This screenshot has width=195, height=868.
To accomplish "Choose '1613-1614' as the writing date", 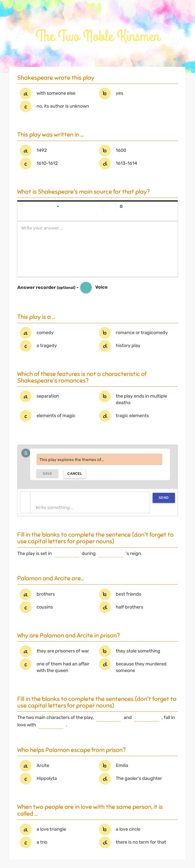I will [105, 163].
